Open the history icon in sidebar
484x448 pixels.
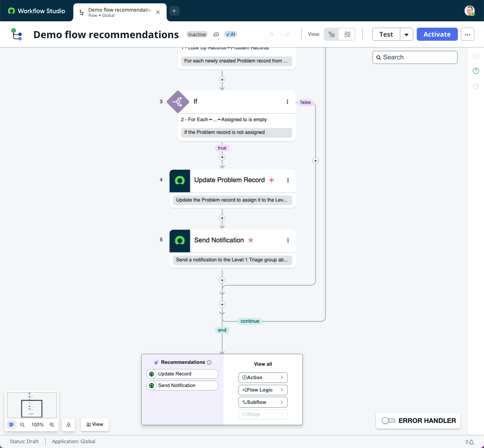point(476,56)
